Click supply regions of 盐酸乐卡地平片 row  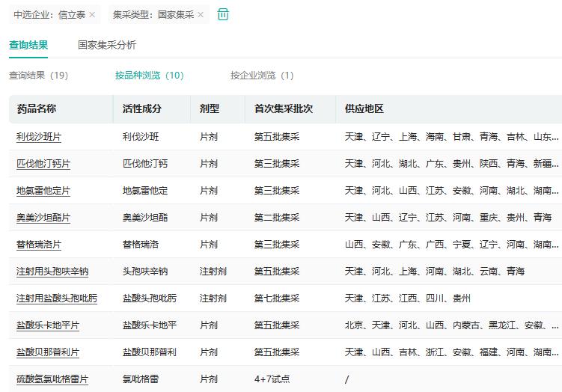(x=451, y=325)
